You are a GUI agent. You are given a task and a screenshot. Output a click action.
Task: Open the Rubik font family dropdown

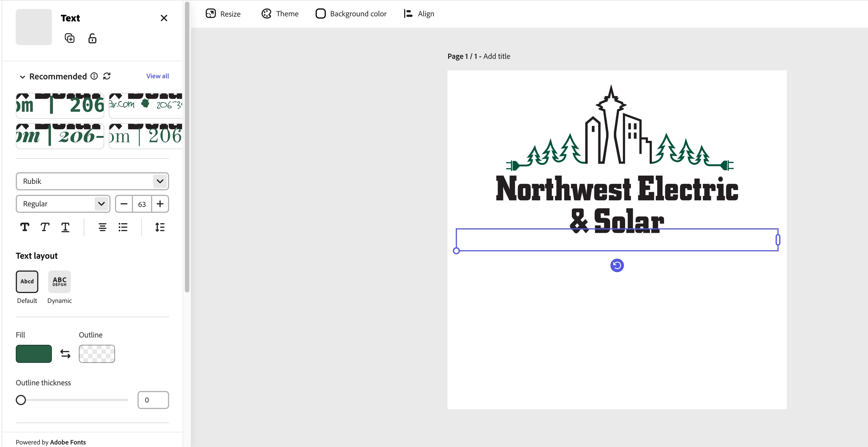(92, 181)
